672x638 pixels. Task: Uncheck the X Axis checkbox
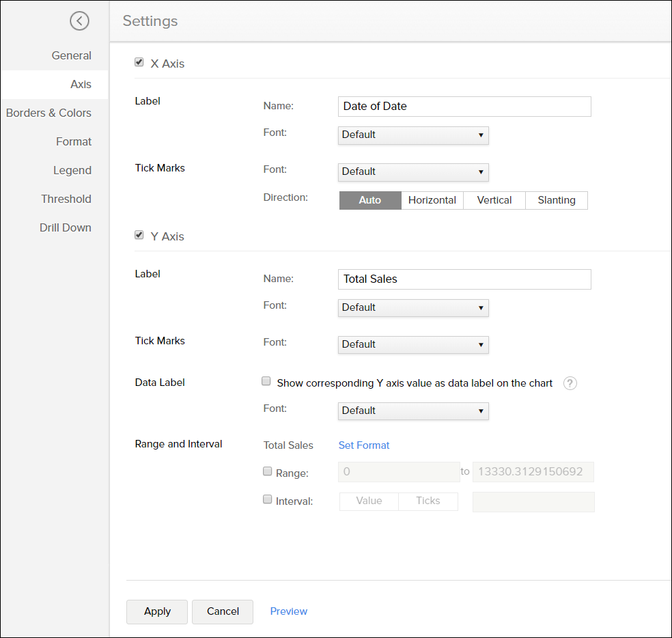point(139,61)
